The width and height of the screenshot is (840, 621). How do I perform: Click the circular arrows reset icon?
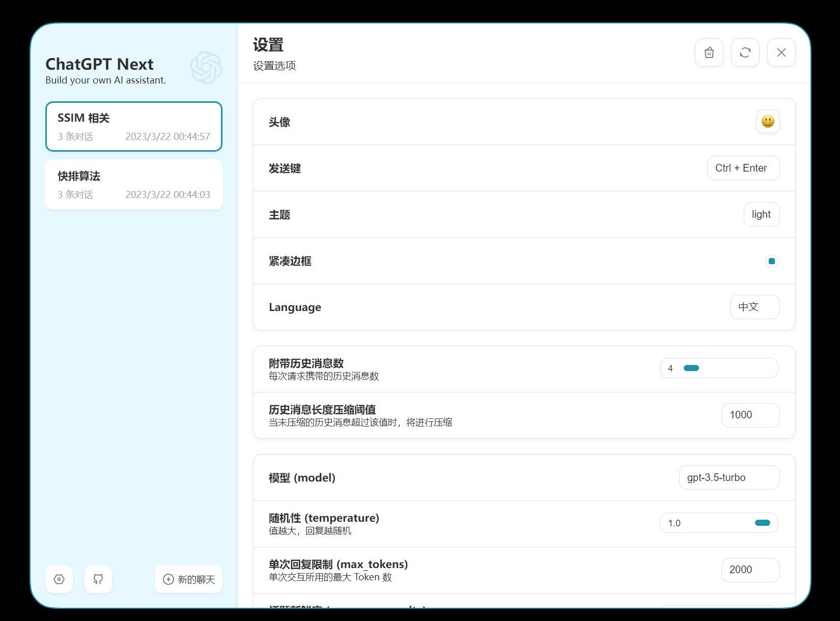click(745, 52)
